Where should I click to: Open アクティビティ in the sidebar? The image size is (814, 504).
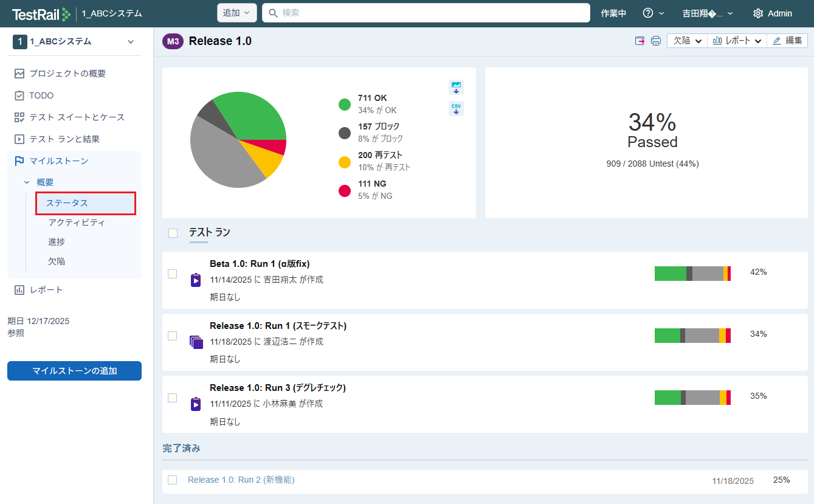[77, 223]
